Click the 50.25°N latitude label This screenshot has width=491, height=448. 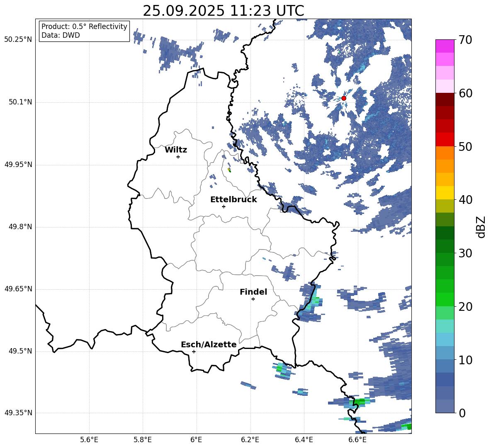(18, 40)
